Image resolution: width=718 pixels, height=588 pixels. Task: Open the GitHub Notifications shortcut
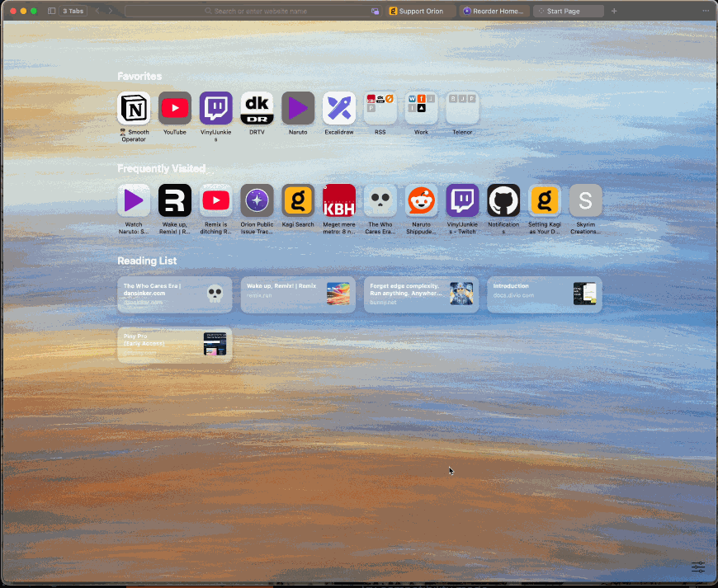pos(503,200)
